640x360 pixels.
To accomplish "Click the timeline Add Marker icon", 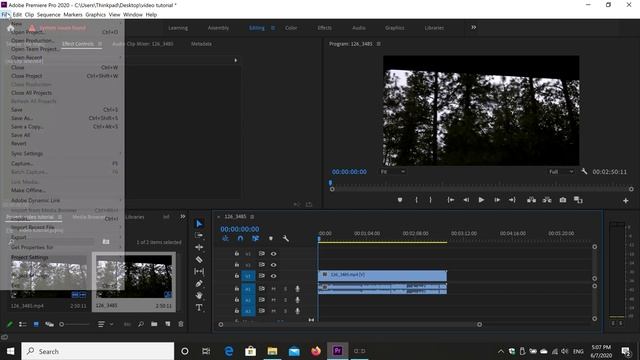I will point(271,238).
